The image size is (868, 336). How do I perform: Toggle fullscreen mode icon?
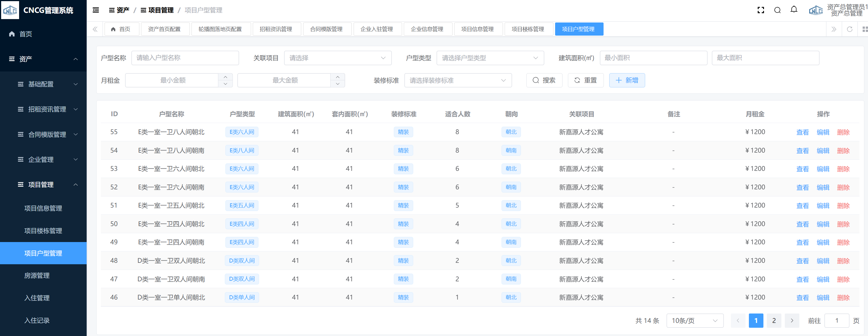coord(761,10)
